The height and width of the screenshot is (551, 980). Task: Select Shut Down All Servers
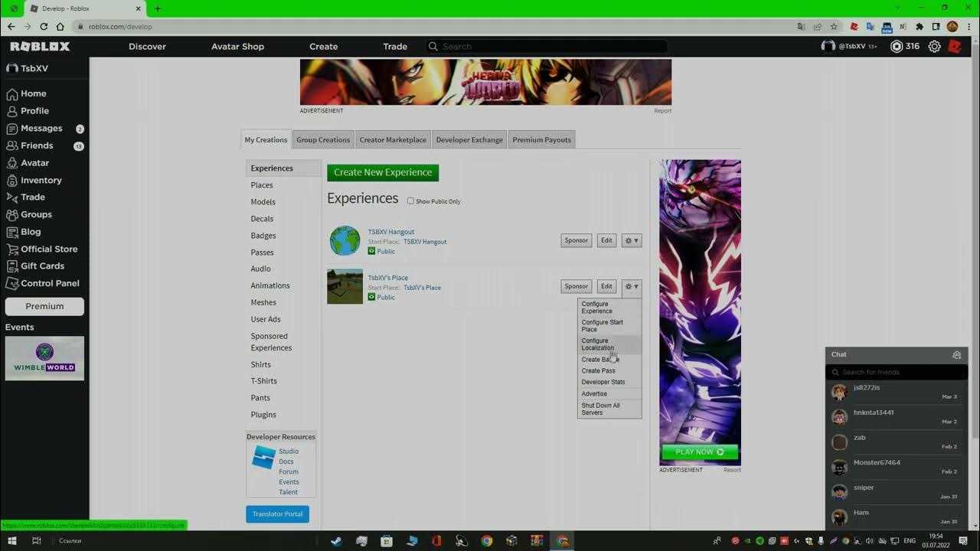coord(609,409)
